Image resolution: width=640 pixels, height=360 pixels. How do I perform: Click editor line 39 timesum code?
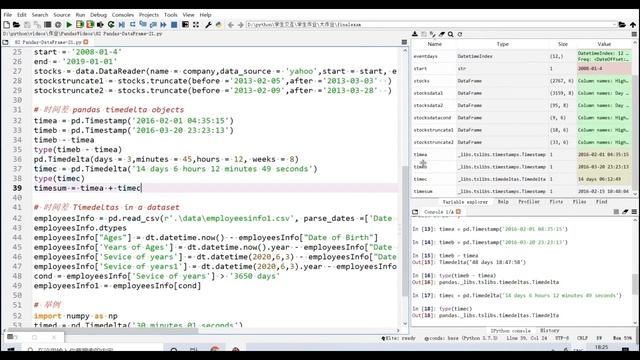pyautogui.click(x=88, y=188)
